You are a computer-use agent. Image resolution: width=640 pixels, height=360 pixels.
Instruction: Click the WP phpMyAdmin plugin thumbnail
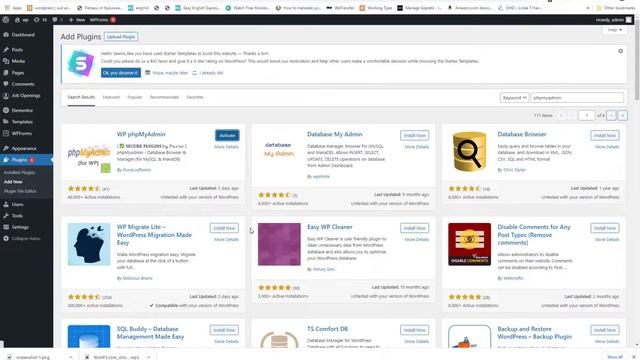click(x=89, y=157)
